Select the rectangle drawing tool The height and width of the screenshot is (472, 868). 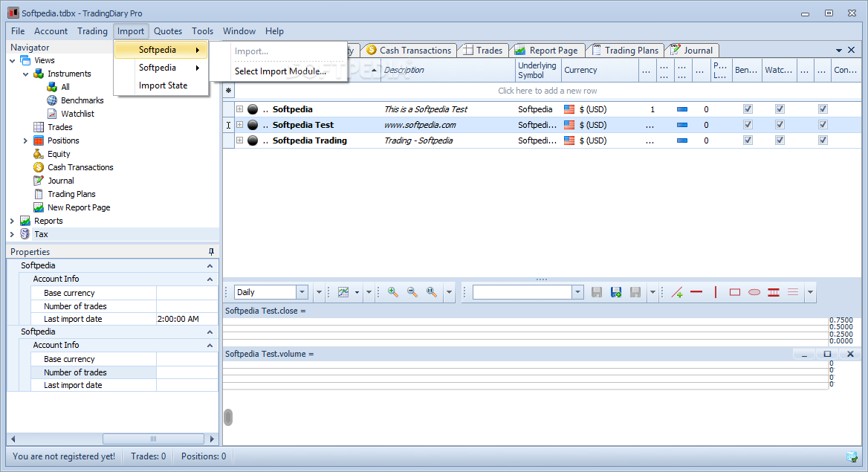(x=735, y=292)
